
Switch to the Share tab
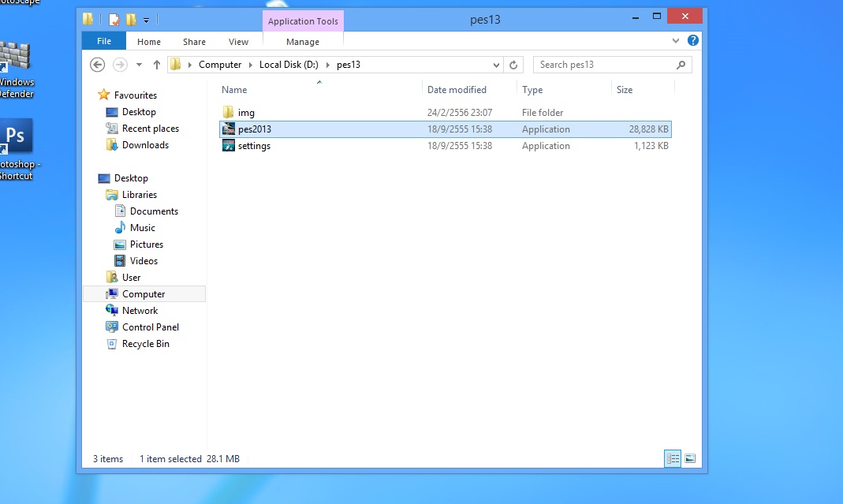194,42
